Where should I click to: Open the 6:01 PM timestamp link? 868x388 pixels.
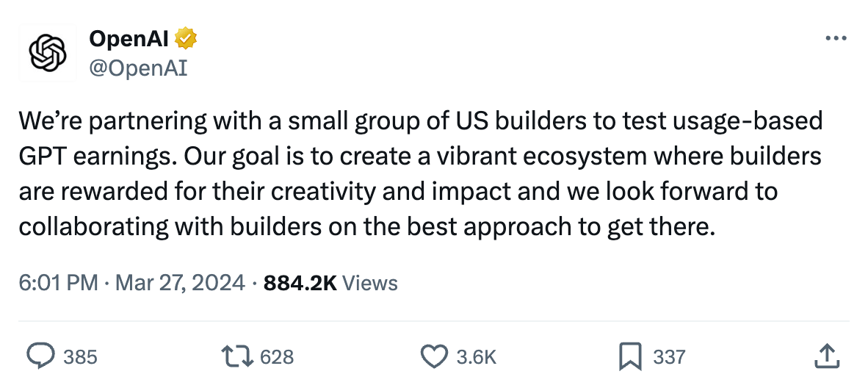(x=59, y=283)
